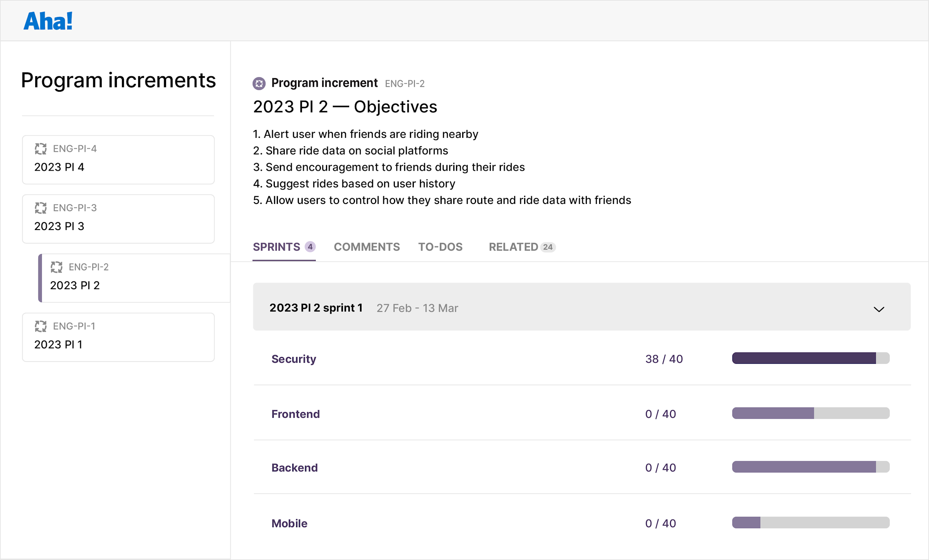
Task: Click the program increment icon in the detail header
Action: [x=259, y=83]
